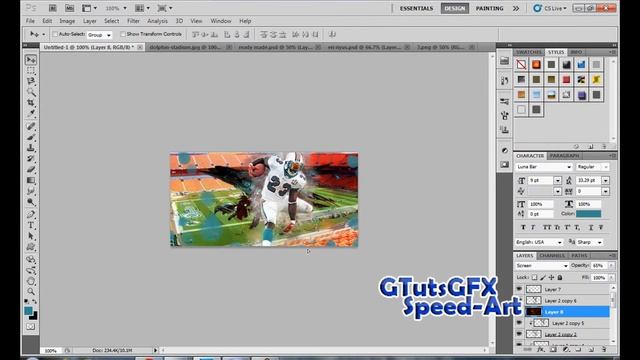Select the Quick Selection tool

tap(31, 92)
